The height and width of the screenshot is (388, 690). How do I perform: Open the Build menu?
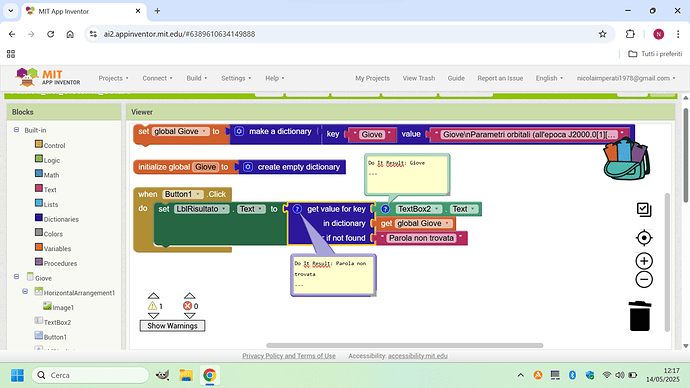click(196, 78)
